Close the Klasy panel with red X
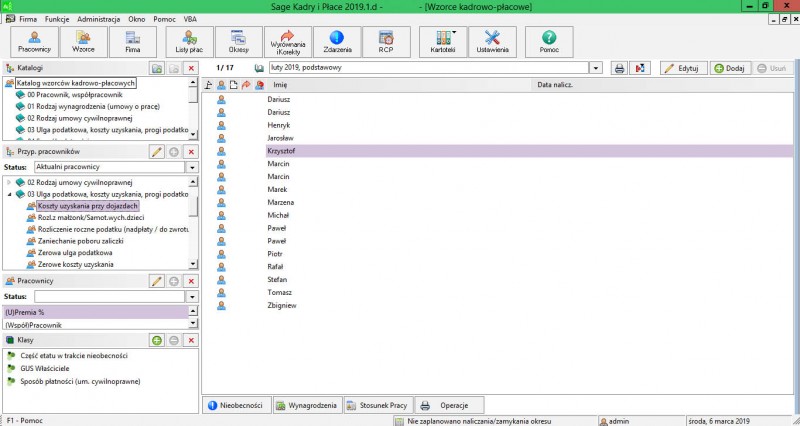The height and width of the screenshot is (426, 800). tap(191, 340)
